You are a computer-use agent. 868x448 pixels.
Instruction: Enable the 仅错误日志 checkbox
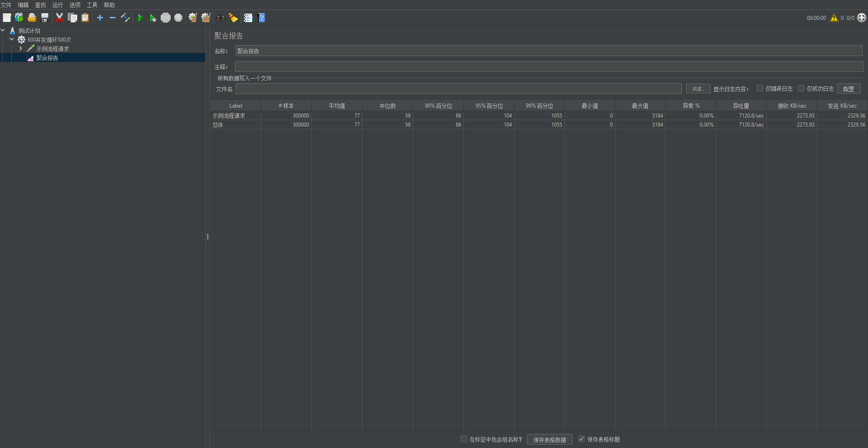(760, 89)
